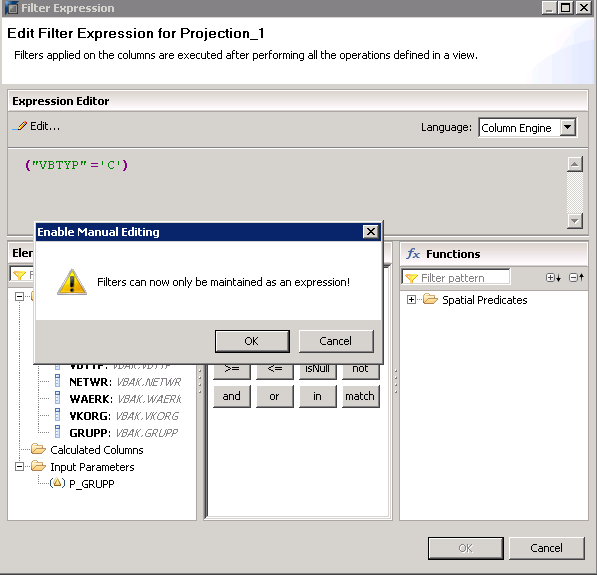Click the main Filter Expression OK button

coord(466,548)
